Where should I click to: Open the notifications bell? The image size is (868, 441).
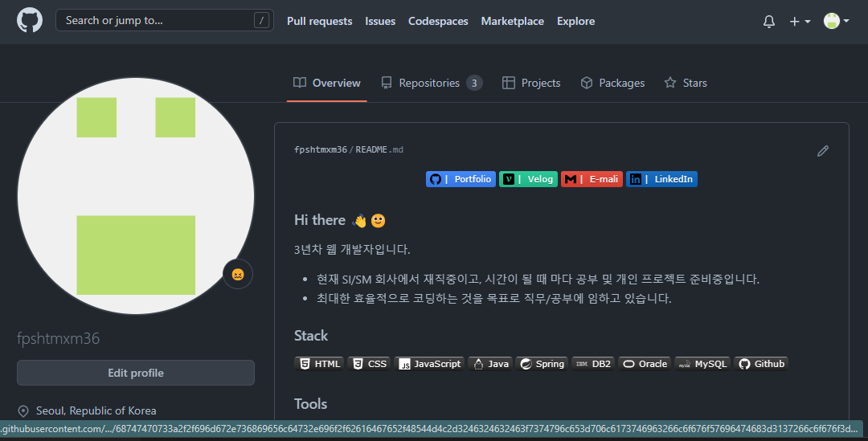(x=769, y=22)
